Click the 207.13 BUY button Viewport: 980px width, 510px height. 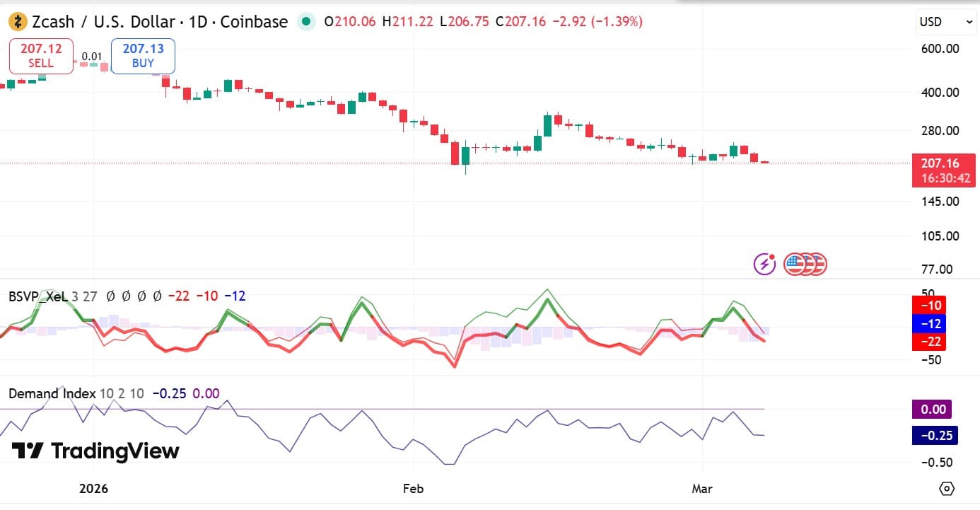click(143, 55)
